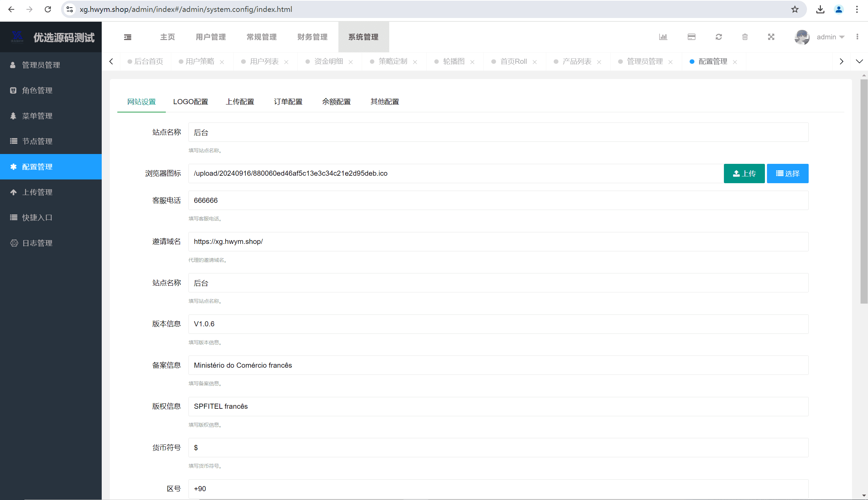Screen dimensions: 868x500
Task: Open the bar chart statistics icon
Action: [663, 37]
